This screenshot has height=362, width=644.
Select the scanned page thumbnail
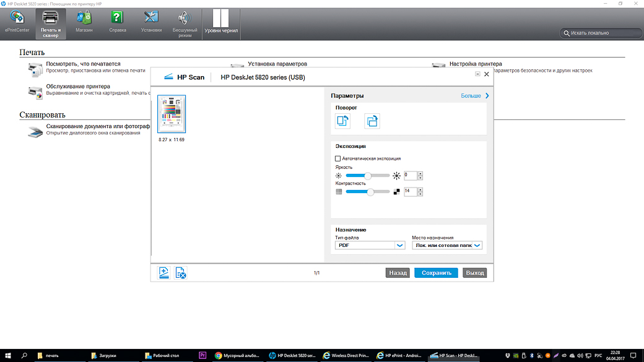pyautogui.click(x=172, y=114)
